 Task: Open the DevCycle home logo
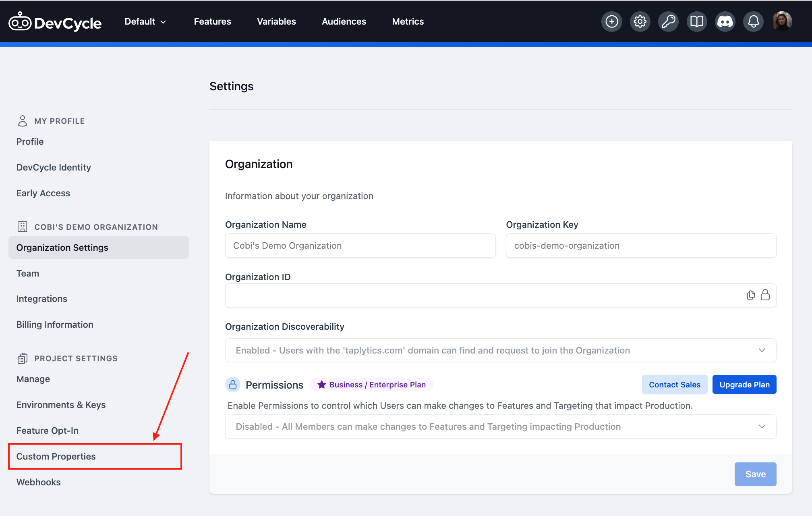55,21
